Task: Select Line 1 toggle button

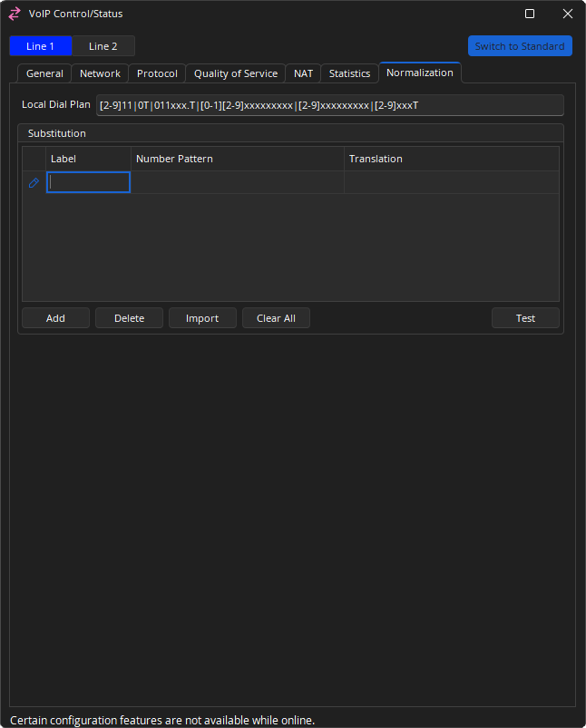Action: click(x=40, y=46)
